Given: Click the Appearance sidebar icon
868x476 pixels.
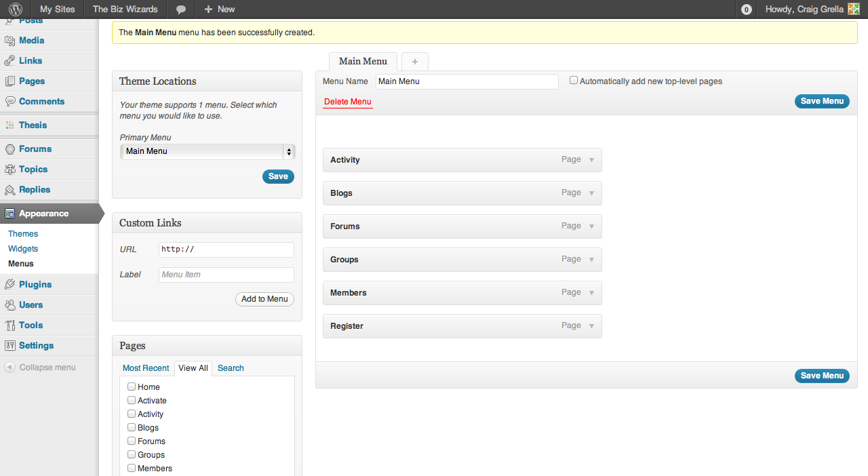Looking at the screenshot, I should [x=10, y=214].
